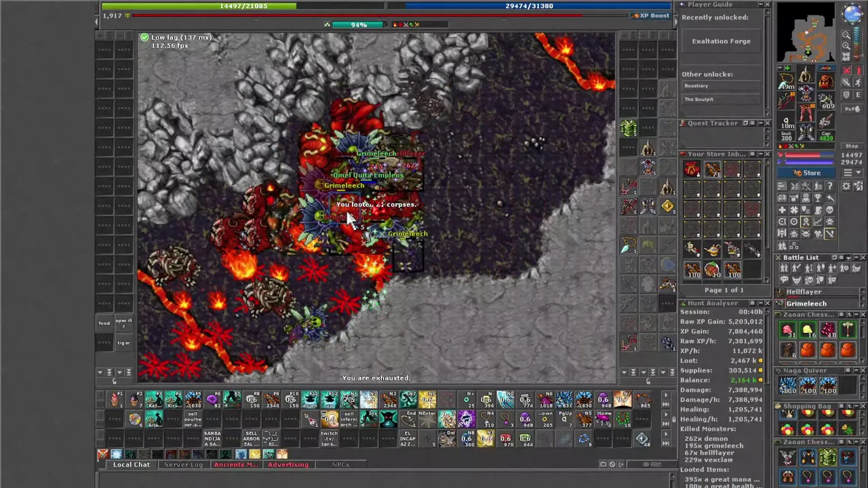This screenshot has height=488, width=868.
Task: Use the F1 hotkey slot on action bar
Action: [115, 400]
